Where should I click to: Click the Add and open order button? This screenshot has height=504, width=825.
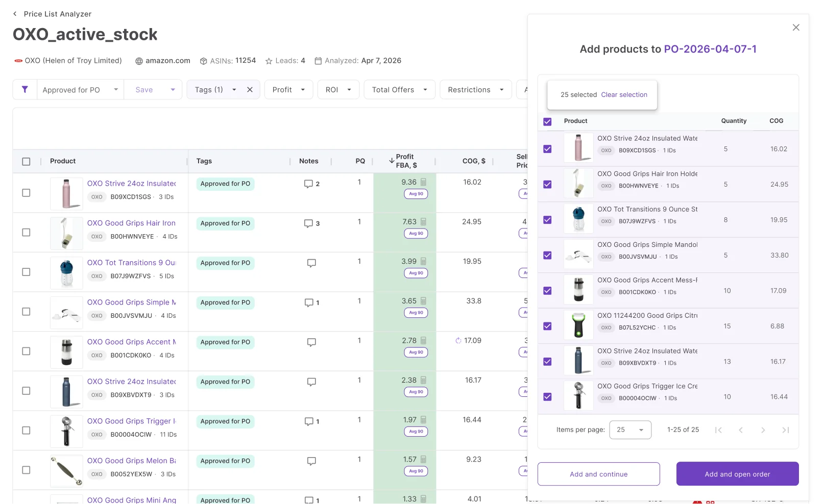[x=737, y=474]
